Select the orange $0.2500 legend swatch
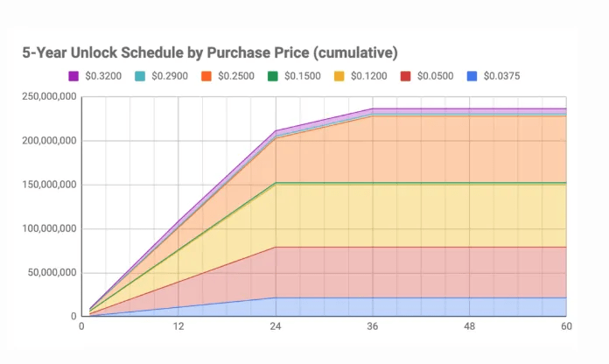 pos(207,76)
